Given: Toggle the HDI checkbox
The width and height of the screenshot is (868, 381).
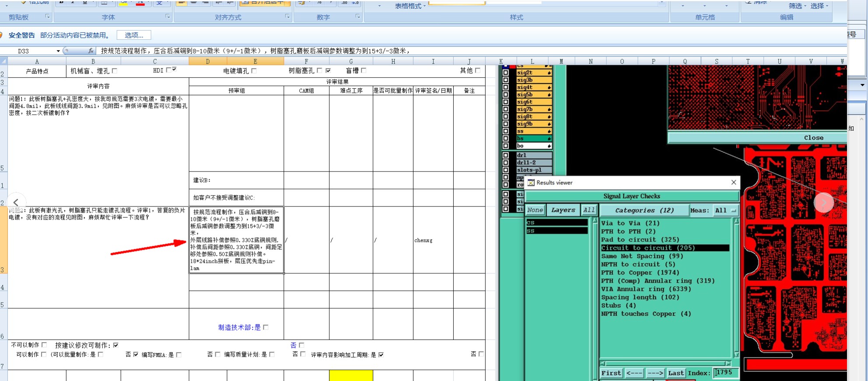Looking at the screenshot, I should click(169, 70).
